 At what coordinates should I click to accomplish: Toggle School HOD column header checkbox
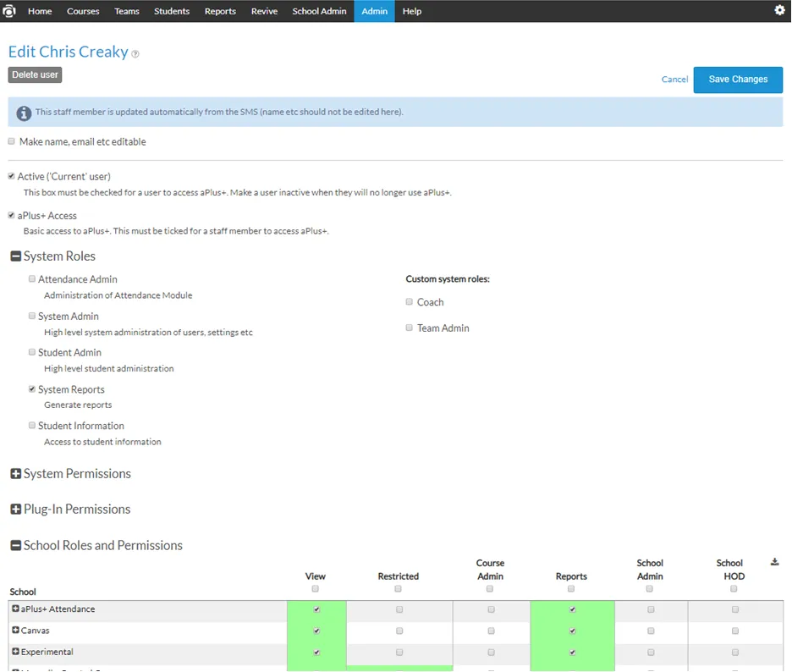[x=734, y=588]
